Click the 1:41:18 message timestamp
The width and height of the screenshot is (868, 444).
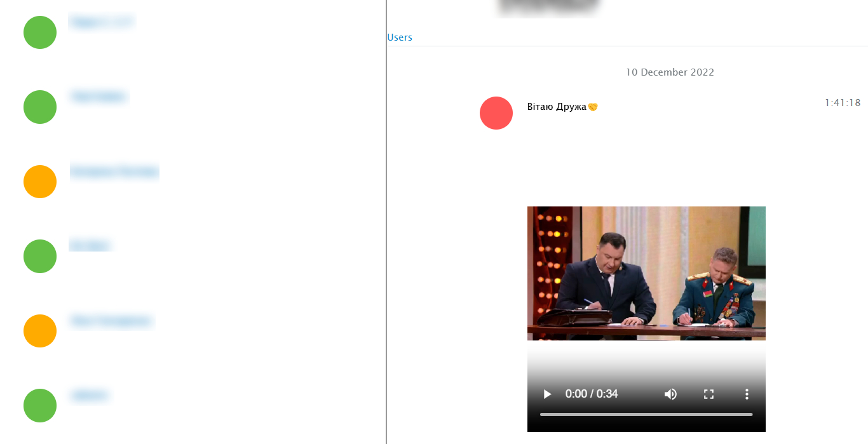click(842, 103)
